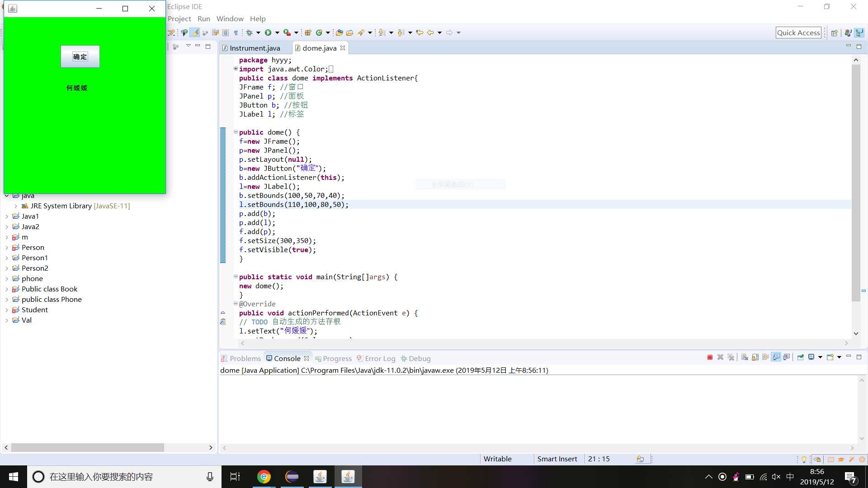Click Next Annotation down arrow icon
Viewport: 868px width, 488px height.
(382, 33)
